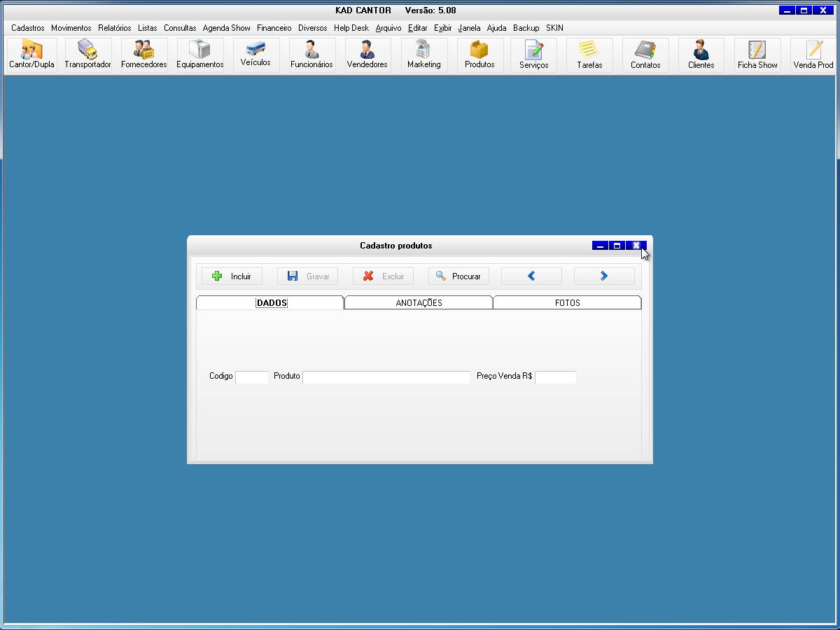This screenshot has height=630, width=840.
Task: Open the Equipamentos toolbar icon
Action: 199,55
